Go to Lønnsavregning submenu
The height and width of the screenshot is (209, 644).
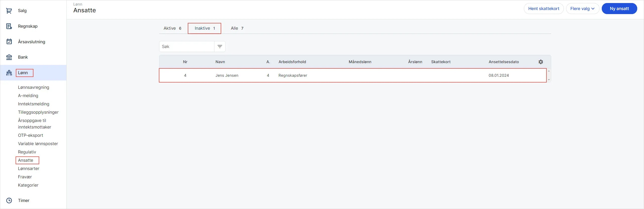click(33, 87)
